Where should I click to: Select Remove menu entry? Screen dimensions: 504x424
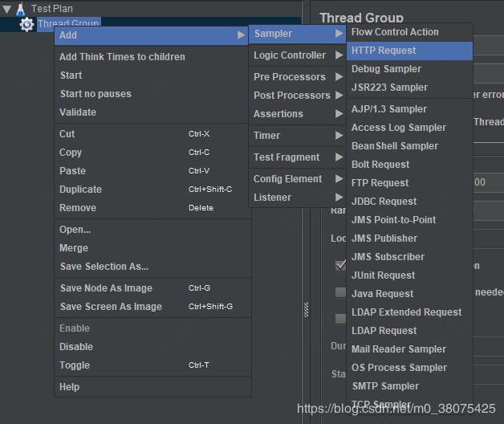pos(152,208)
